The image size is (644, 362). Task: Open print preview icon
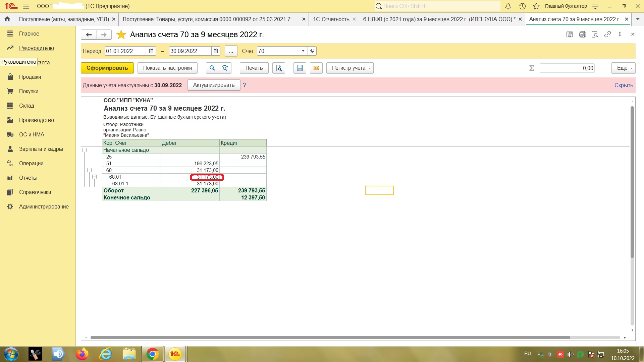[279, 68]
